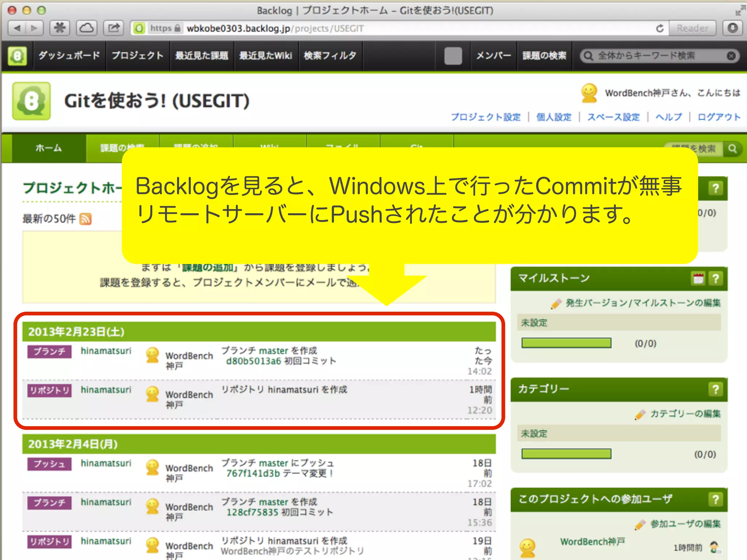Click the マイルストーン green progress bar
The image size is (747, 560).
coord(566,343)
